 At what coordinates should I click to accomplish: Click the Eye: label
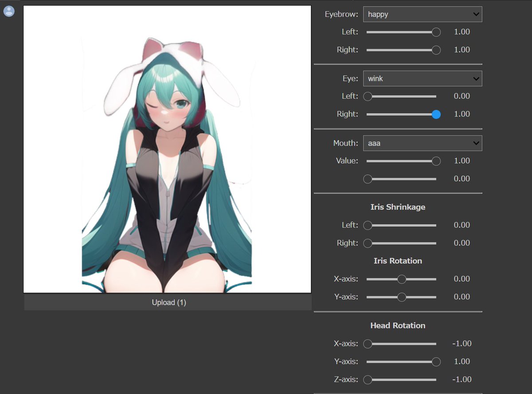pyautogui.click(x=350, y=78)
